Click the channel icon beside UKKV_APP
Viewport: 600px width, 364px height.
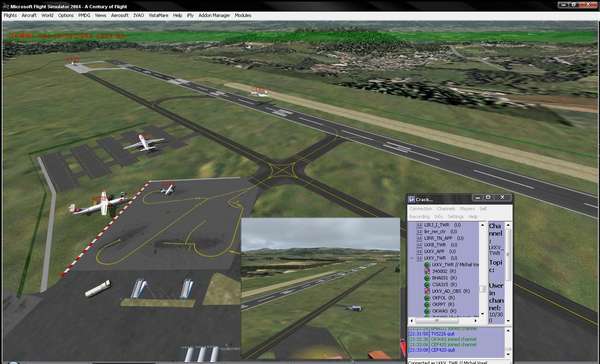(419, 251)
